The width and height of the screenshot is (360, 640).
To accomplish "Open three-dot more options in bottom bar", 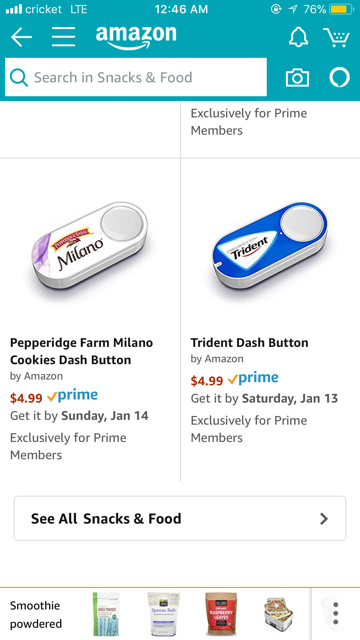I will pyautogui.click(x=336, y=613).
